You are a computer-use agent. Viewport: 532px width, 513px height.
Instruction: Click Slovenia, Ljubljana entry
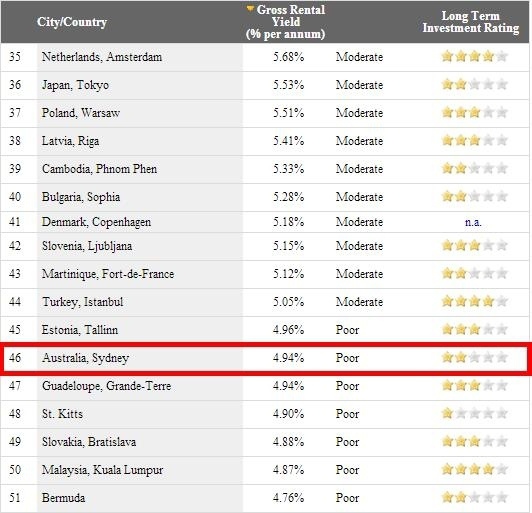tap(87, 246)
